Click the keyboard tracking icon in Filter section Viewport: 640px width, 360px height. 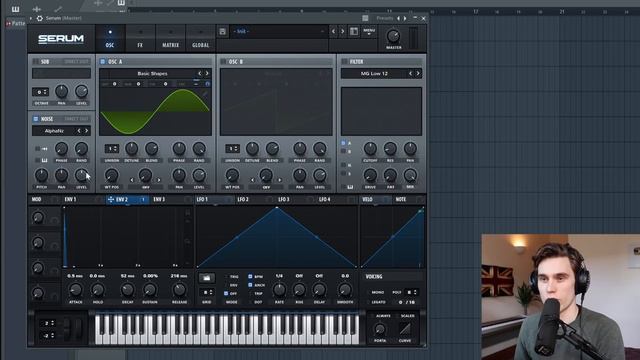(x=350, y=187)
